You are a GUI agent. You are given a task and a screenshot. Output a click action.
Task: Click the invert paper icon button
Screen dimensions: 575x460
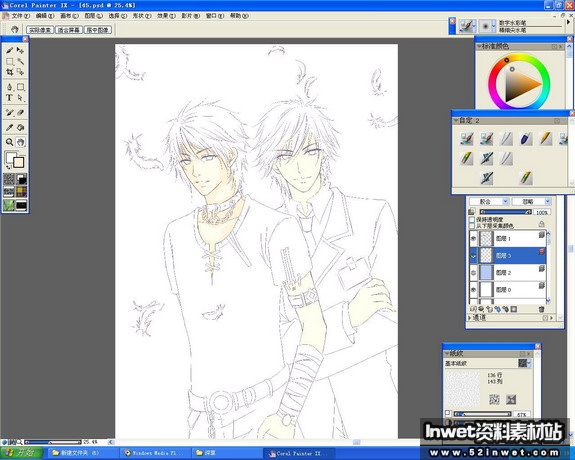coord(511,399)
